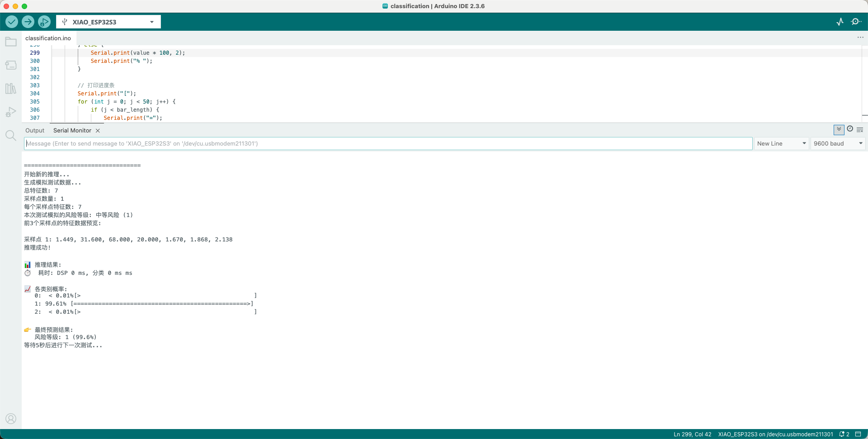Viewport: 868px width, 439px height.
Task: Click the Serial Monitor magnifier icon in toolbar
Action: coord(856,22)
